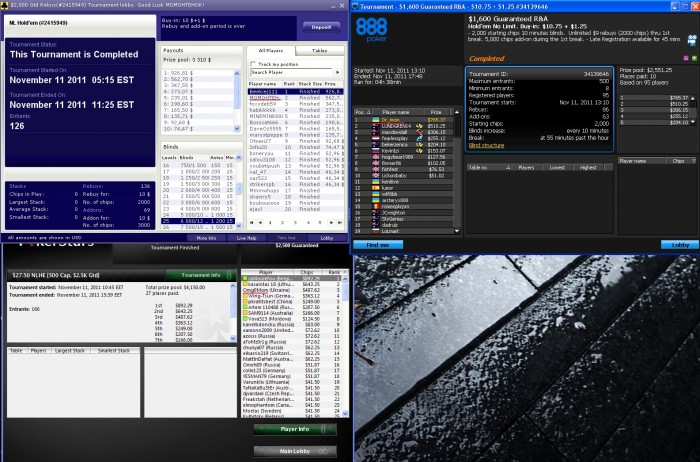Click the Spain flag in position 12 row
The width and height of the screenshot is (700, 462).
click(x=376, y=188)
